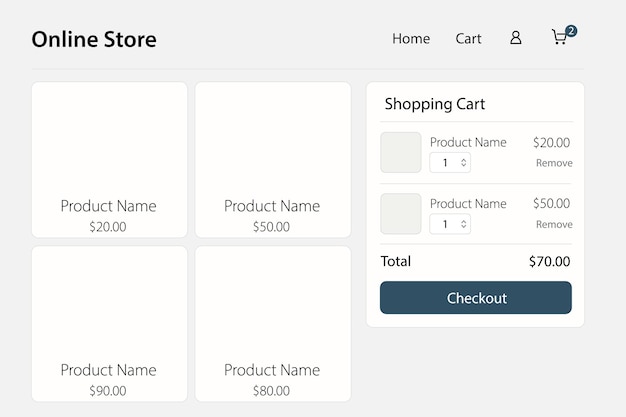Click the Product Name of $50.00 cart item
Image resolution: width=626 pixels, height=417 pixels.
tap(468, 204)
